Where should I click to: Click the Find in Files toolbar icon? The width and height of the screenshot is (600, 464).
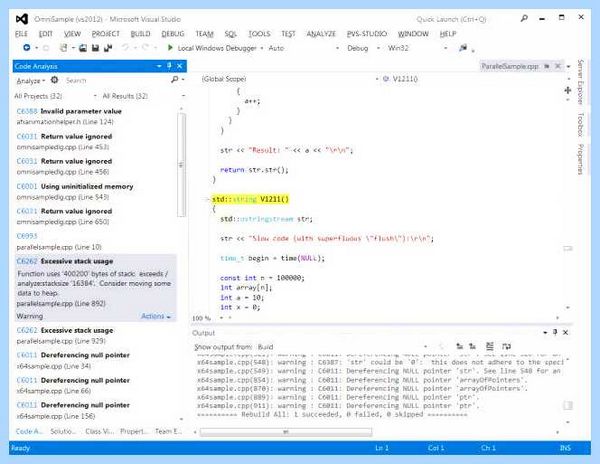(x=463, y=48)
